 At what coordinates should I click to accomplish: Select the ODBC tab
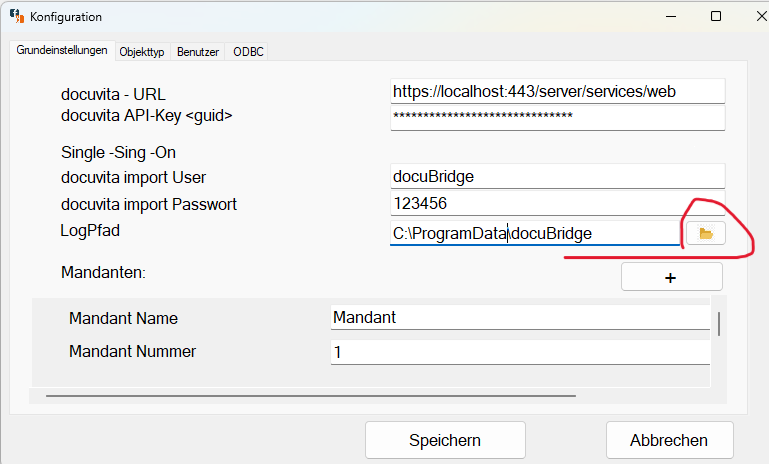(x=247, y=51)
